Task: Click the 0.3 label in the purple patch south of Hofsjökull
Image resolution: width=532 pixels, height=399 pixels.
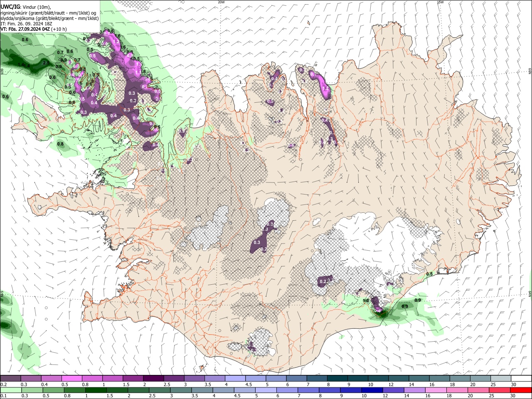Action: pyautogui.click(x=256, y=243)
